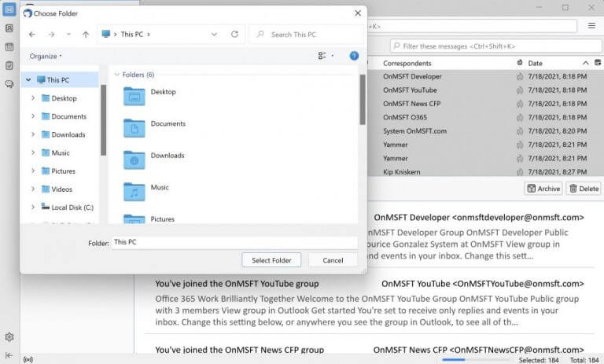604x364 pixels.
Task: Select the OnMSFT News CFP message row
Action: click(x=485, y=104)
